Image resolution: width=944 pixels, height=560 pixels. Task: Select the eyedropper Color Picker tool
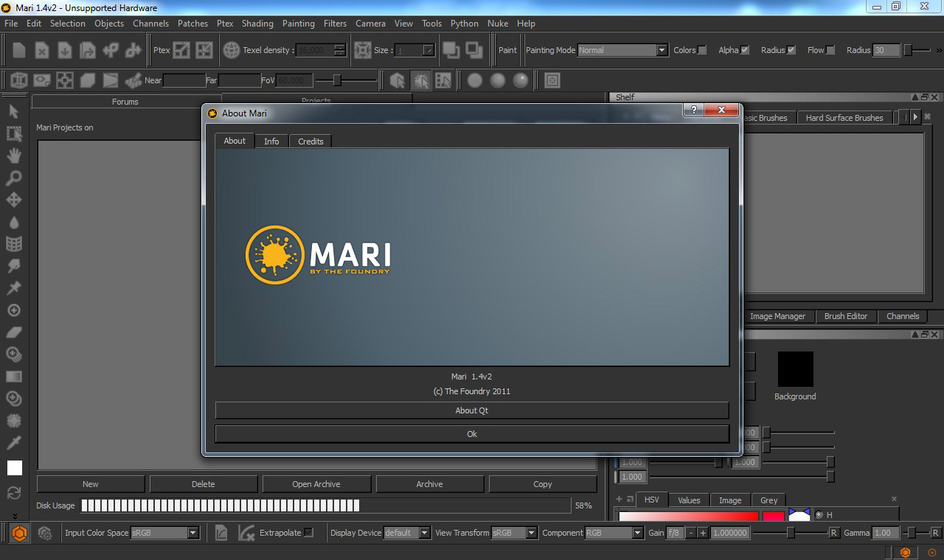point(14,443)
